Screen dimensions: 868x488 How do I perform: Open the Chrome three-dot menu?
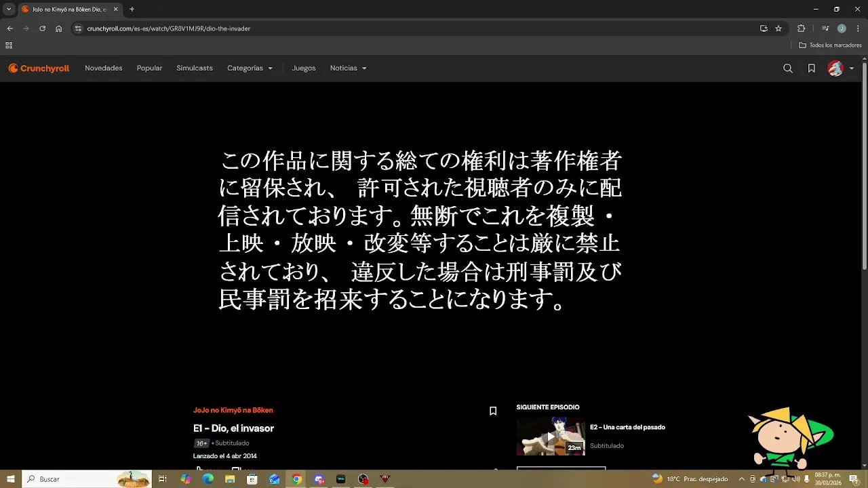858,28
